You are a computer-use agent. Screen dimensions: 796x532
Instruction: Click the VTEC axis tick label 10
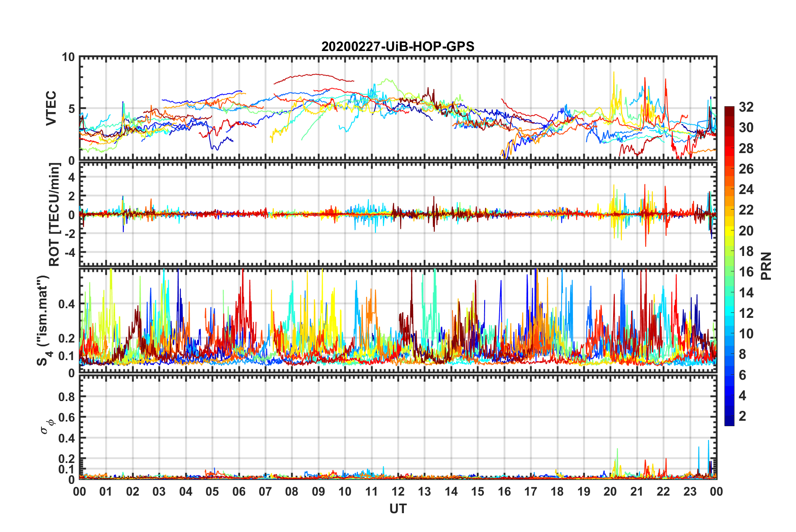point(68,57)
